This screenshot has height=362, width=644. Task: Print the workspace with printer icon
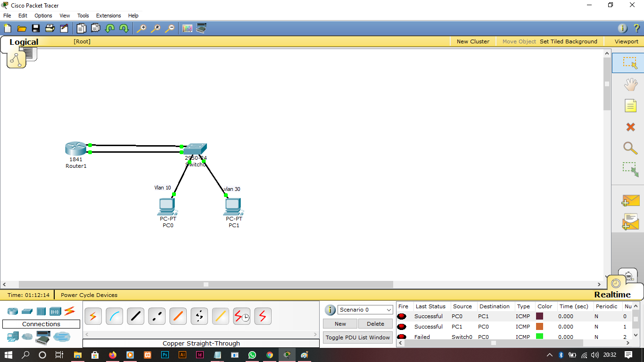click(50, 28)
